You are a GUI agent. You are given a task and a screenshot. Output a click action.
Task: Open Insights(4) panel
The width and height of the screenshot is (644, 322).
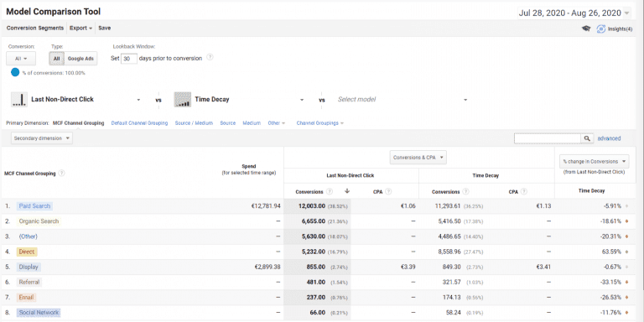click(x=615, y=29)
